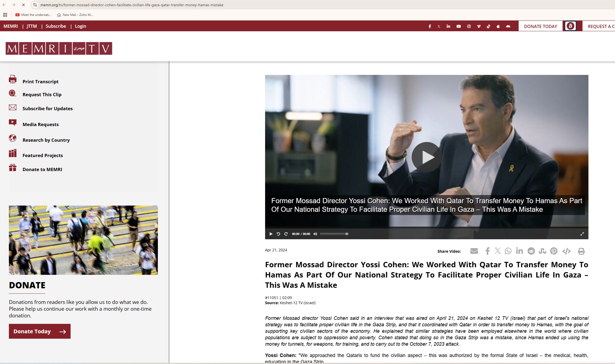Skip forward with the forward arrow control
Screen dimensions: 615x364
[286, 234]
